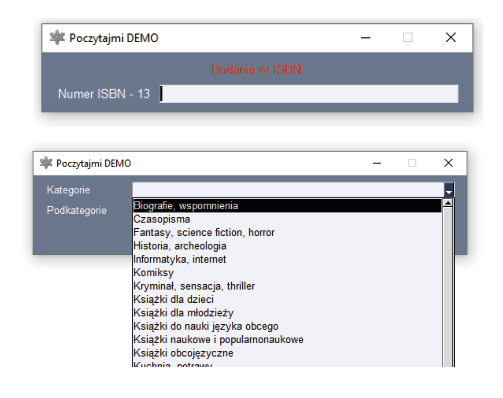Close the Kategorie window
Image resolution: width=503 pixels, height=398 pixels.
pos(448,163)
